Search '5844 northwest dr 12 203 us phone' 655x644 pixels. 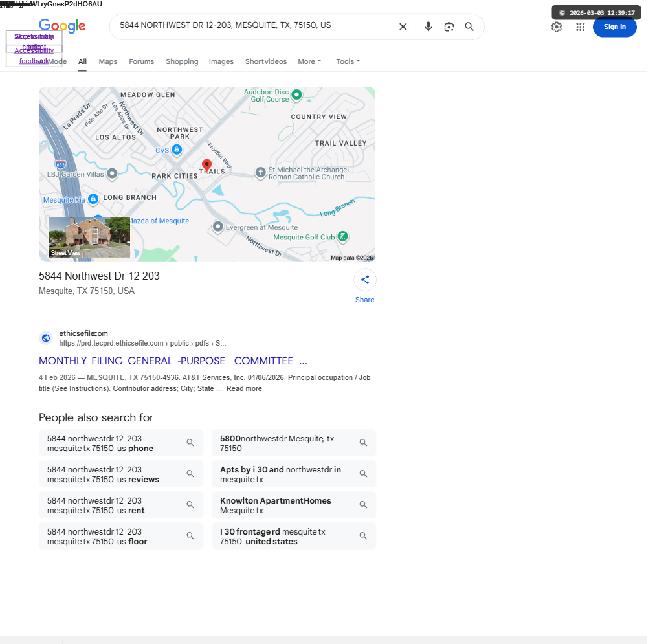coord(121,443)
